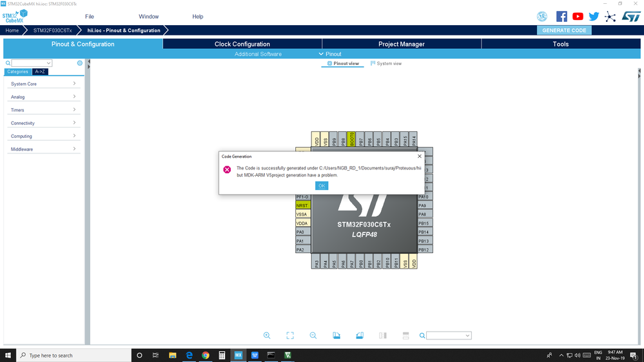Expand the Middleware category
Screen dimensions: 644x362
[x=43, y=149]
